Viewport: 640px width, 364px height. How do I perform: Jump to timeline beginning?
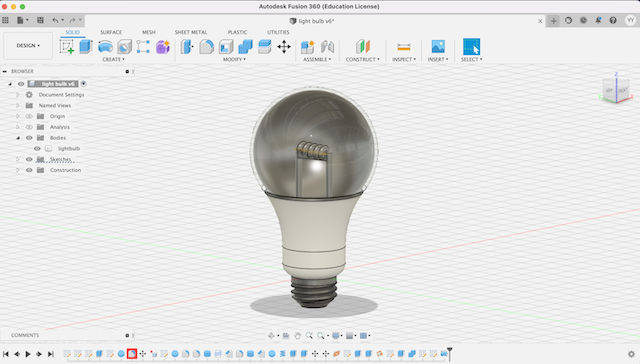[x=6, y=354]
